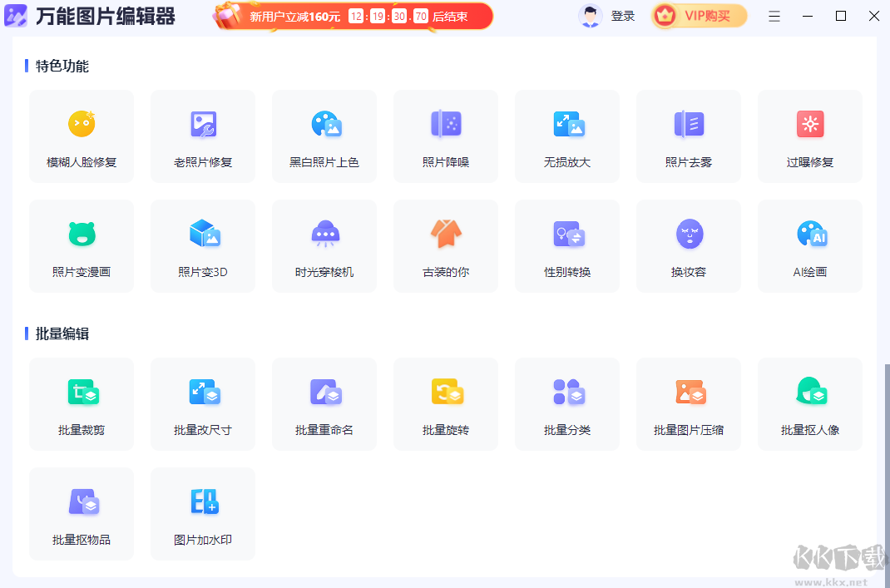This screenshot has height=588, width=890.
Task: Open the 照片变3D tool
Action: coord(202,245)
